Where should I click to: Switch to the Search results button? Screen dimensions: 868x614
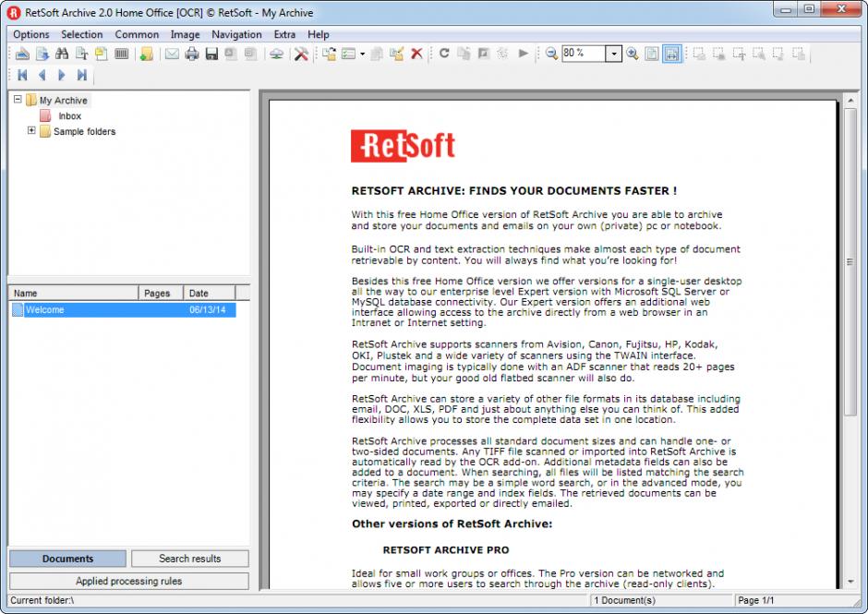(190, 559)
